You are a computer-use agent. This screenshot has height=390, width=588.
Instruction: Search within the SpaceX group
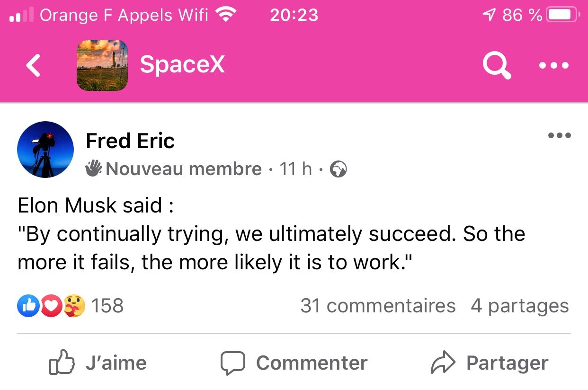pos(497,65)
